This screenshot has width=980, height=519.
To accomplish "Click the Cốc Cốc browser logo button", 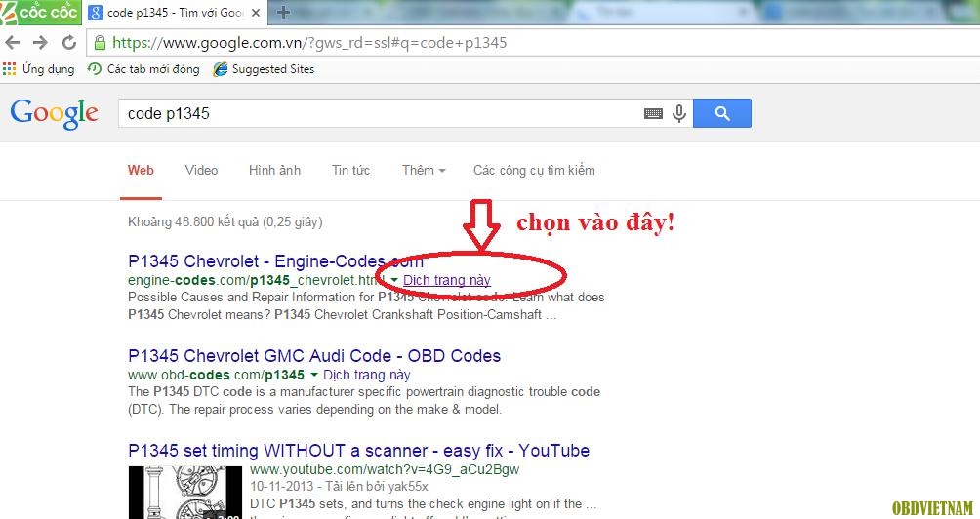I will 40,12.
